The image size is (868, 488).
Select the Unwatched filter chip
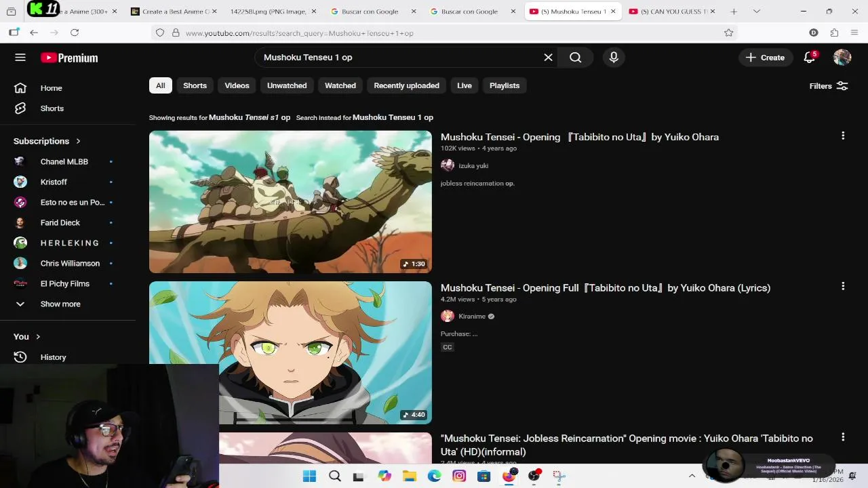(287, 85)
